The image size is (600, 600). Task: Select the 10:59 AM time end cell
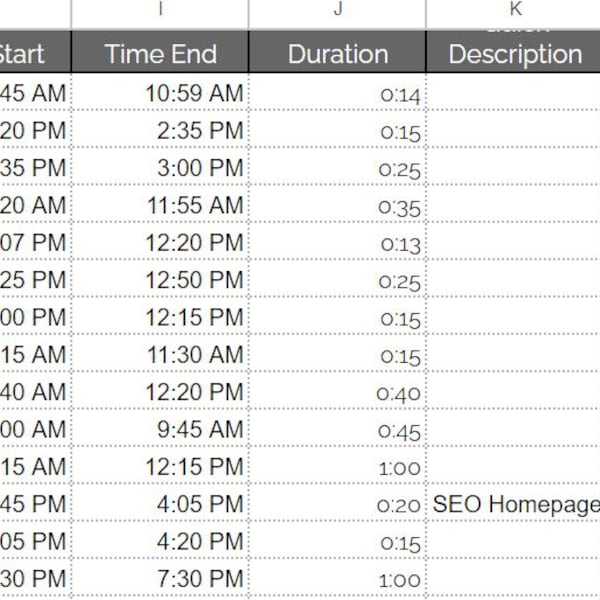tap(160, 92)
